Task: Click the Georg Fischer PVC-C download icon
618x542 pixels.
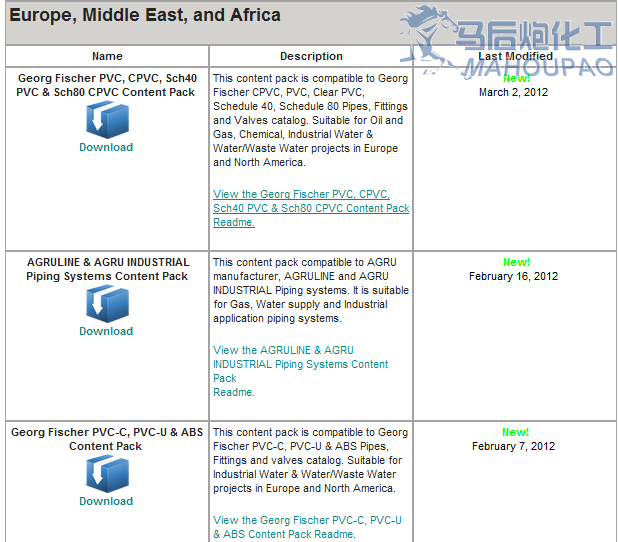Action: click(106, 473)
